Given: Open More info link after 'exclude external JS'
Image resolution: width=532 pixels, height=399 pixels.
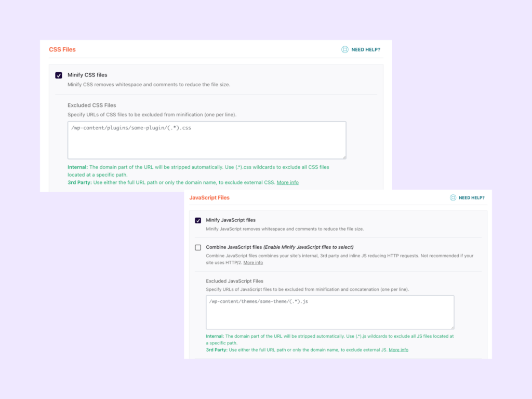Looking at the screenshot, I should [398, 350].
